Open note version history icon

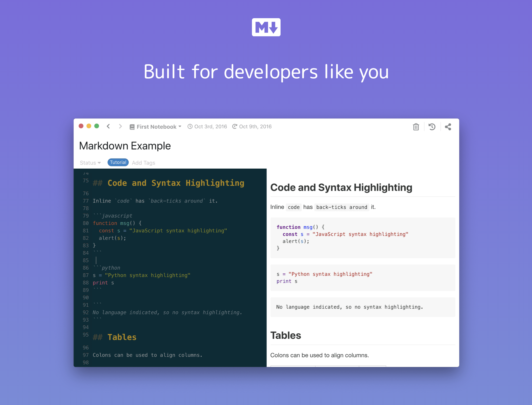(x=432, y=127)
